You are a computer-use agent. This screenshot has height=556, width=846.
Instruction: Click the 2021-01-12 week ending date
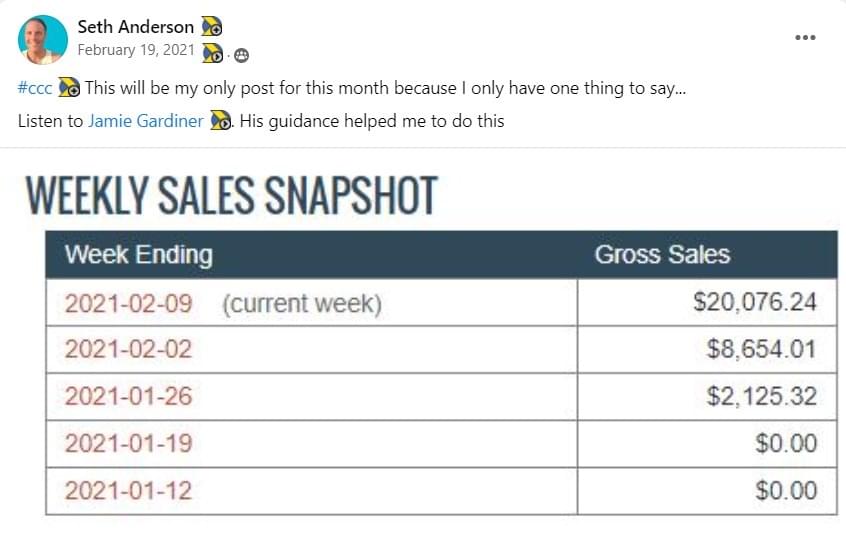[128, 491]
